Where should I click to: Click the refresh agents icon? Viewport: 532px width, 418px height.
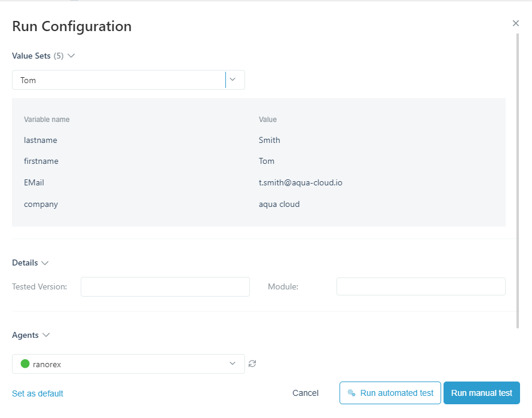(x=252, y=364)
